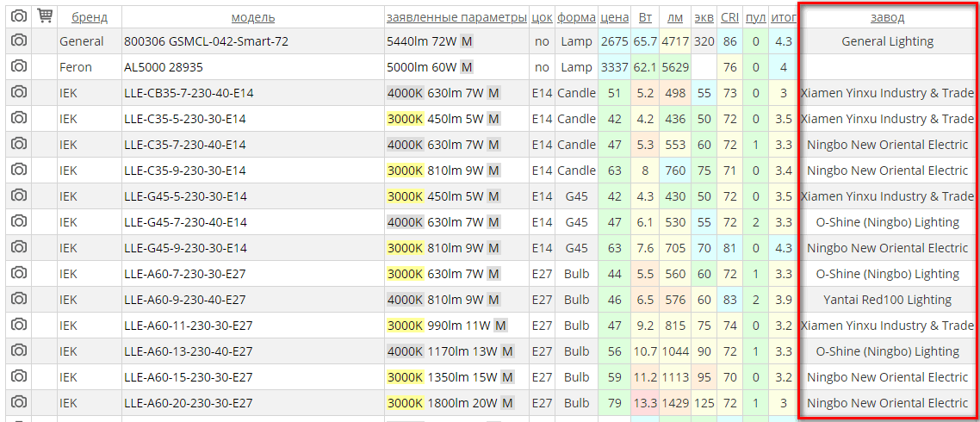Click the 4000K label in LLE-A60-13-230-40-E27 row
980x422 pixels.
point(406,351)
